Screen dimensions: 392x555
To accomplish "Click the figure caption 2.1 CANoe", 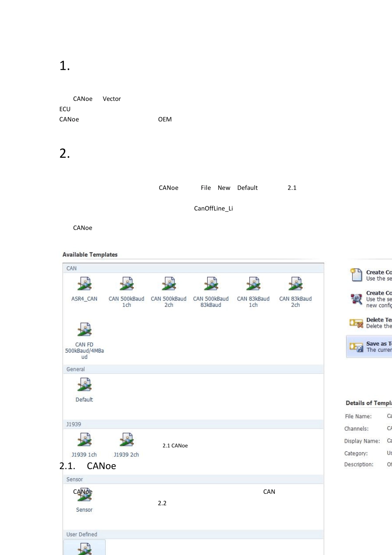I will tap(175, 446).
